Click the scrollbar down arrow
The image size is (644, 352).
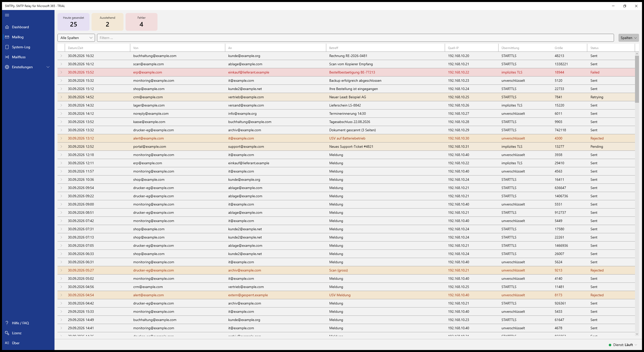637,334
